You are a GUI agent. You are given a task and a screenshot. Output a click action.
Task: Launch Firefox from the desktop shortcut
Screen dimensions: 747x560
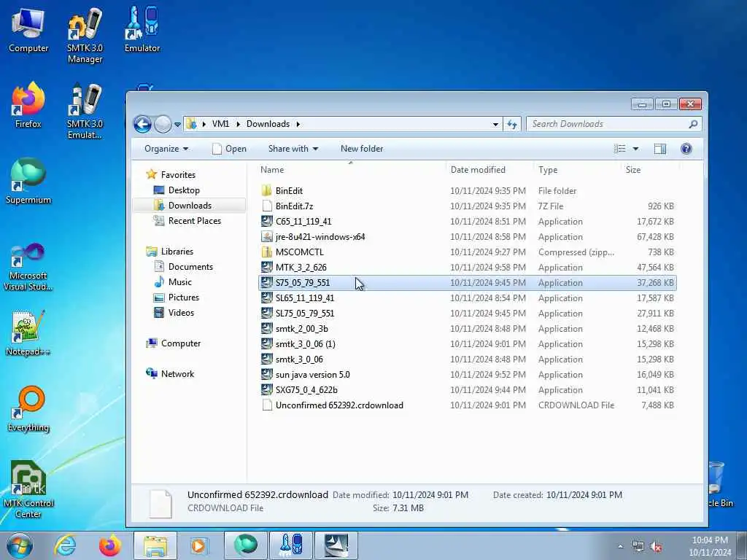(28, 105)
